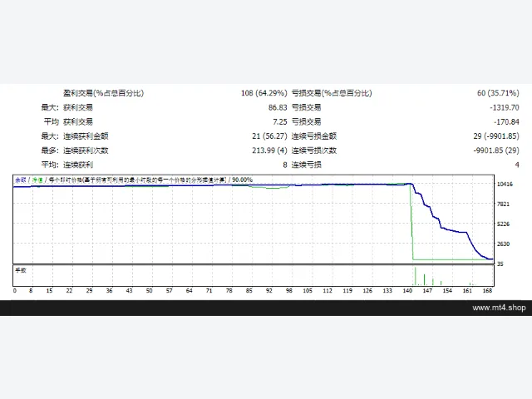Image resolution: width=532 pixels, height=399 pixels.
Task: Click the x-axis label '168'
Action: [x=488, y=291]
